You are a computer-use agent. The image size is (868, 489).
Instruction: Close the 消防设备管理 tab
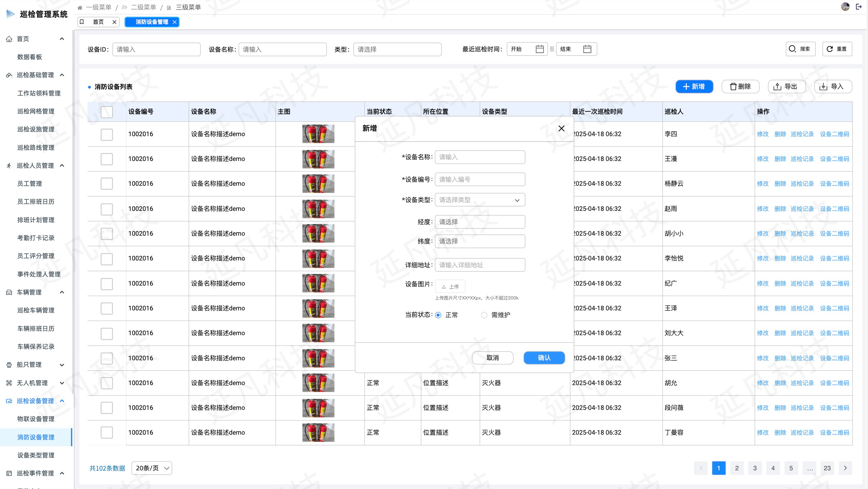(174, 22)
